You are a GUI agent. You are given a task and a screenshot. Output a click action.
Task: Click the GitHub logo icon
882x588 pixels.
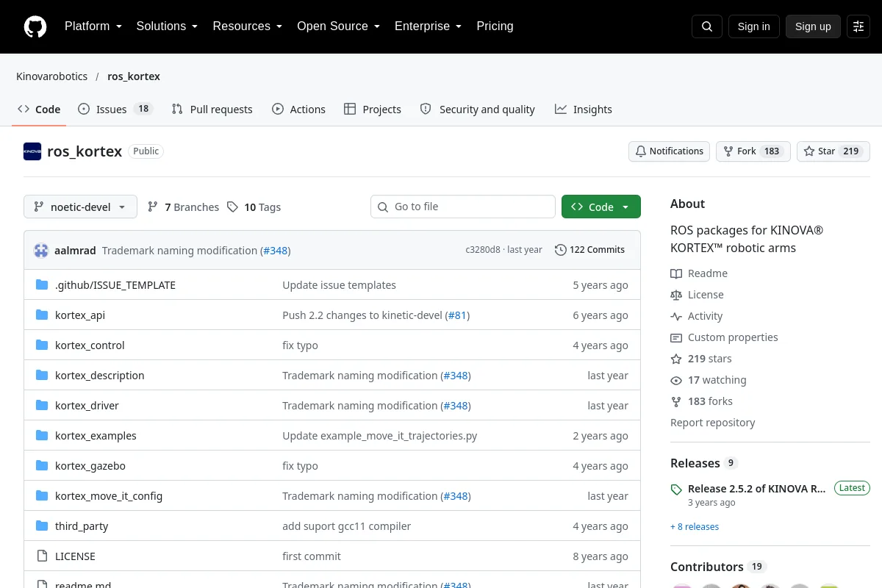coord(35,26)
